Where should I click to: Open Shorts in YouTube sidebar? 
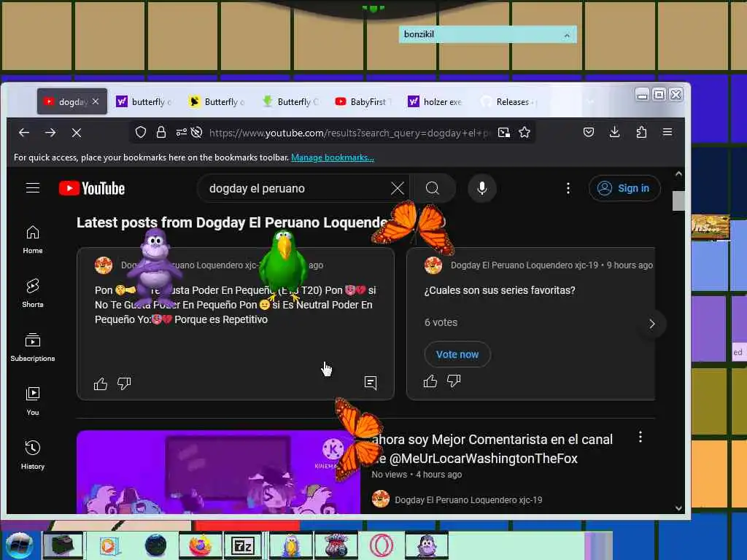click(32, 293)
